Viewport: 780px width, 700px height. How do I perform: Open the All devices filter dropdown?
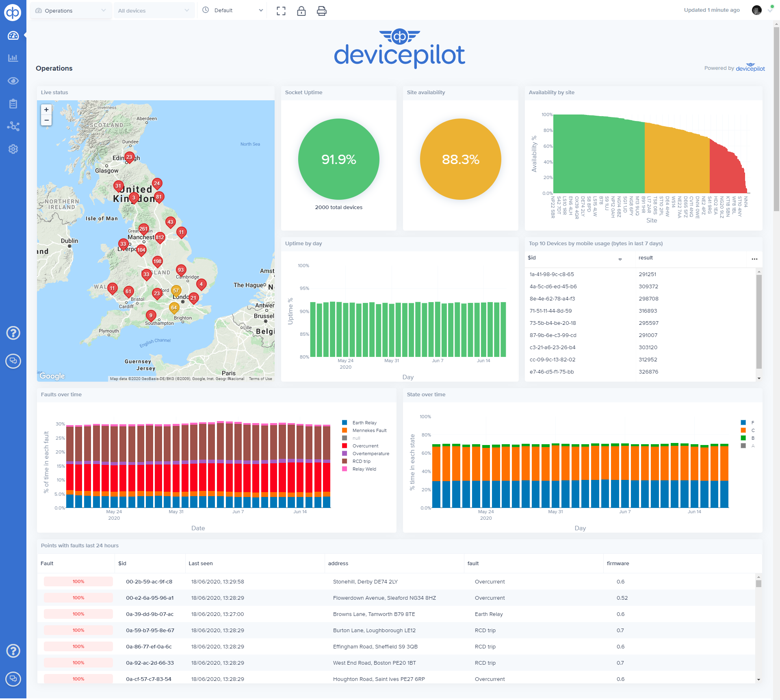[x=154, y=11]
